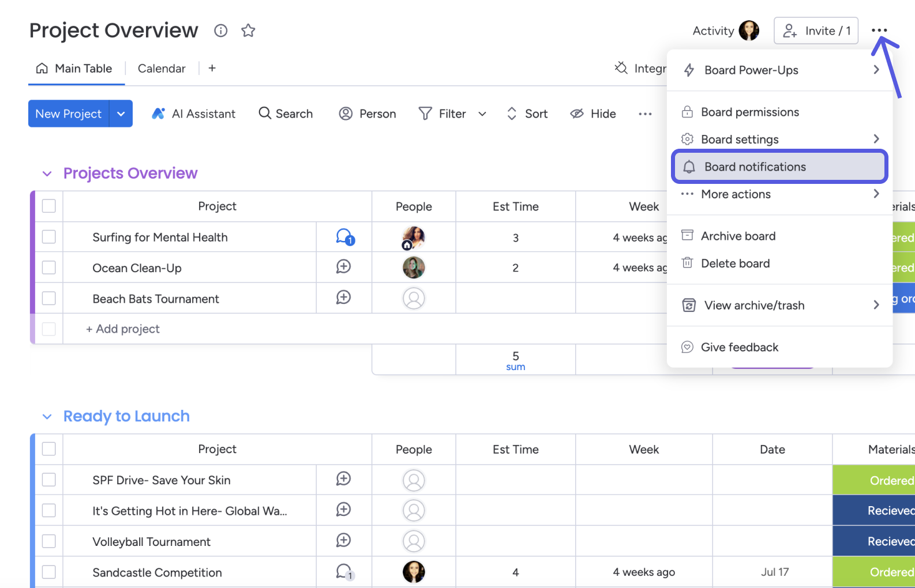The width and height of the screenshot is (915, 588).
Task: Check the It's Getting Hot in Here row
Action: [49, 510]
